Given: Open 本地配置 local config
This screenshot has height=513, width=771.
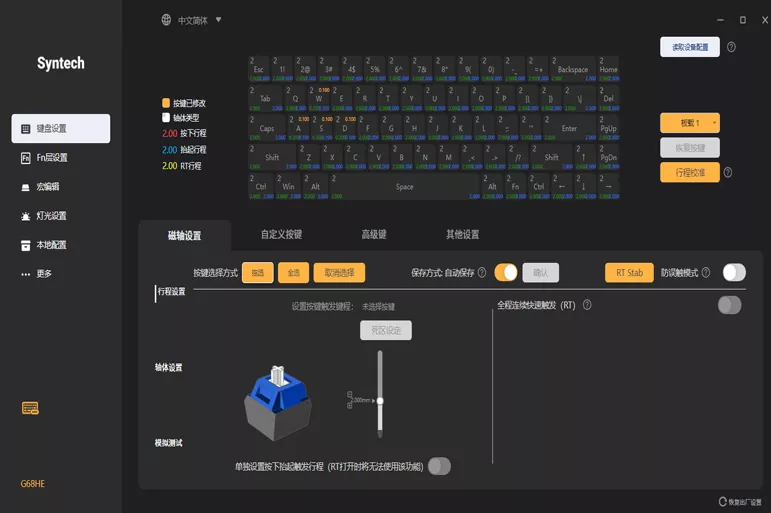Looking at the screenshot, I should 44,245.
